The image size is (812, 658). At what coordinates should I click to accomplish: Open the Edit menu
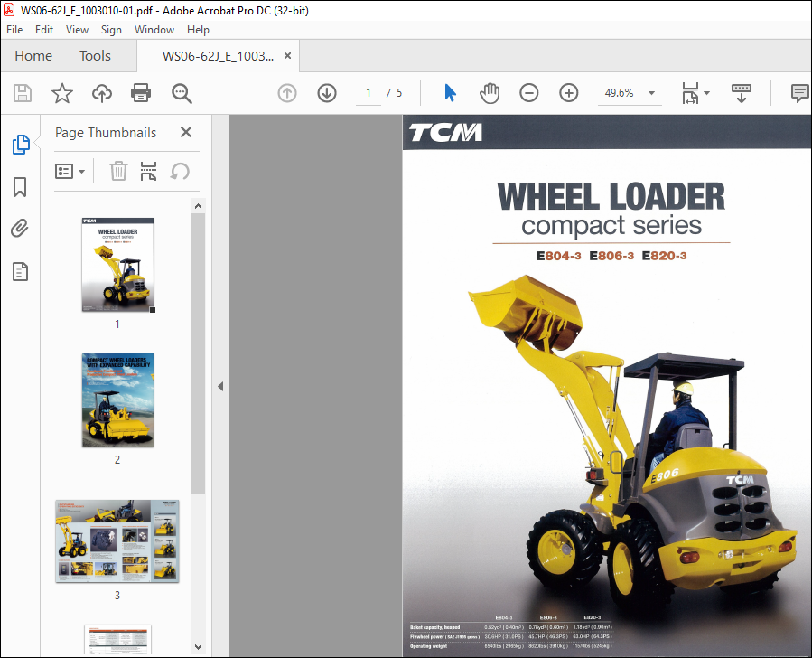[44, 30]
